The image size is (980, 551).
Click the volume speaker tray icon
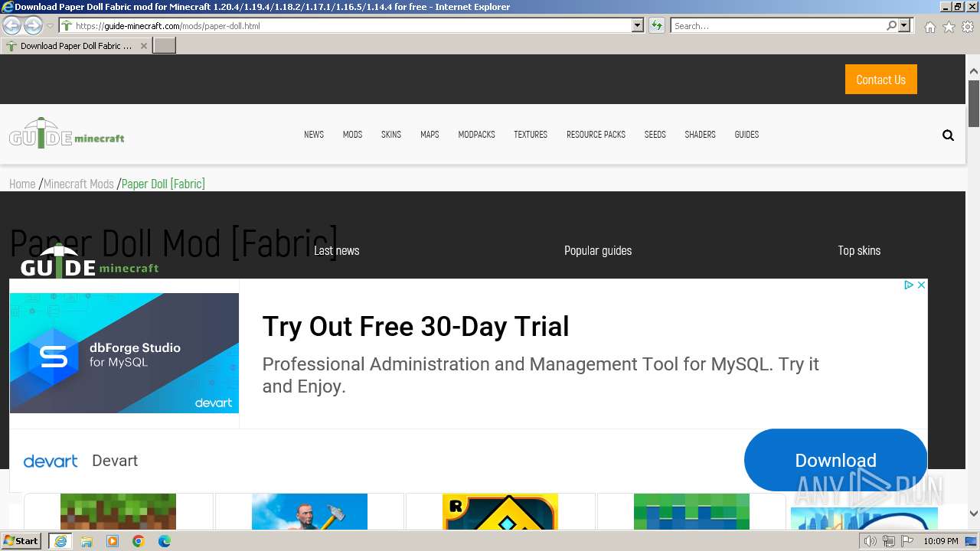(x=870, y=541)
